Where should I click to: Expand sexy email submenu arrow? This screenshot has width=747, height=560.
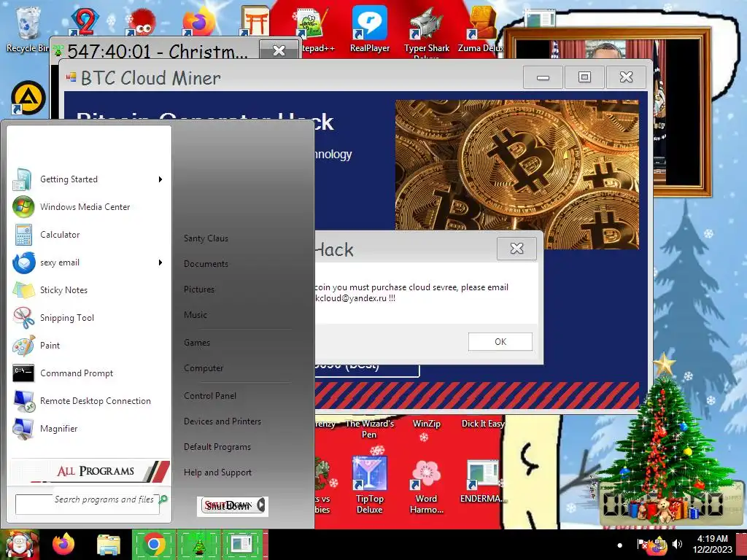point(160,262)
